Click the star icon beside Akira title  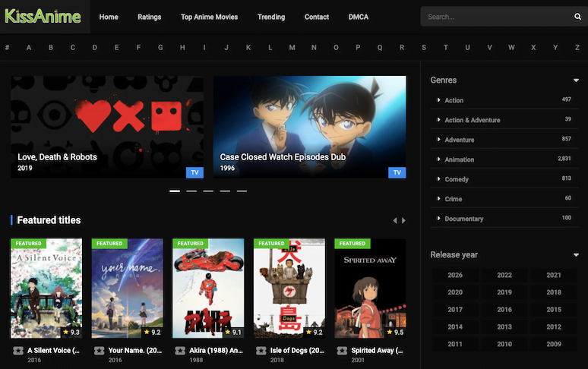(x=180, y=351)
